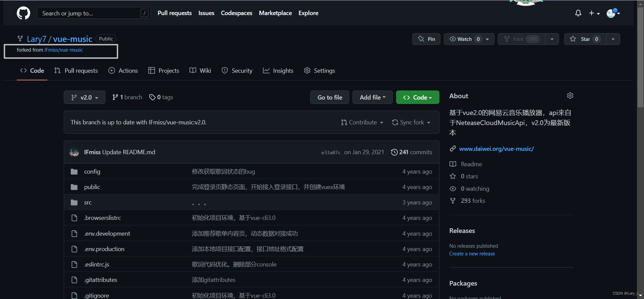Screen dimensions: 644x299
Task: Switch to the repo Pull requests tab
Action: 76,71
